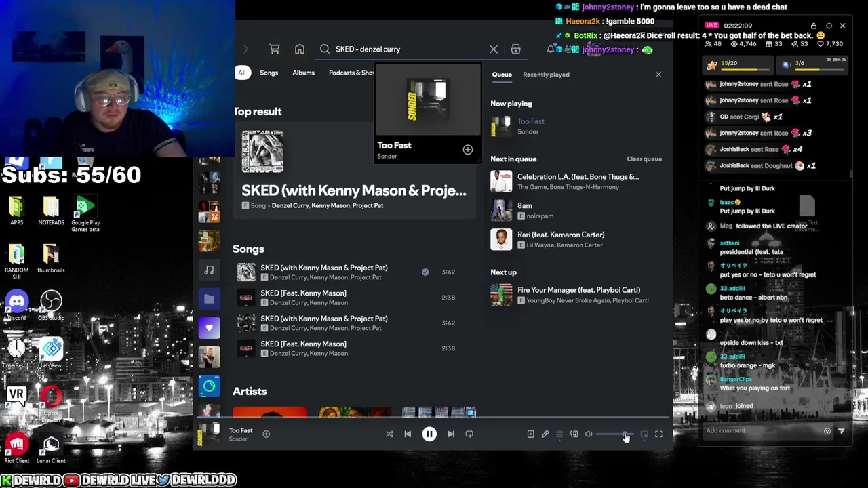Adjust the volume slider
Viewport: 868px width, 488px height.
[614, 434]
